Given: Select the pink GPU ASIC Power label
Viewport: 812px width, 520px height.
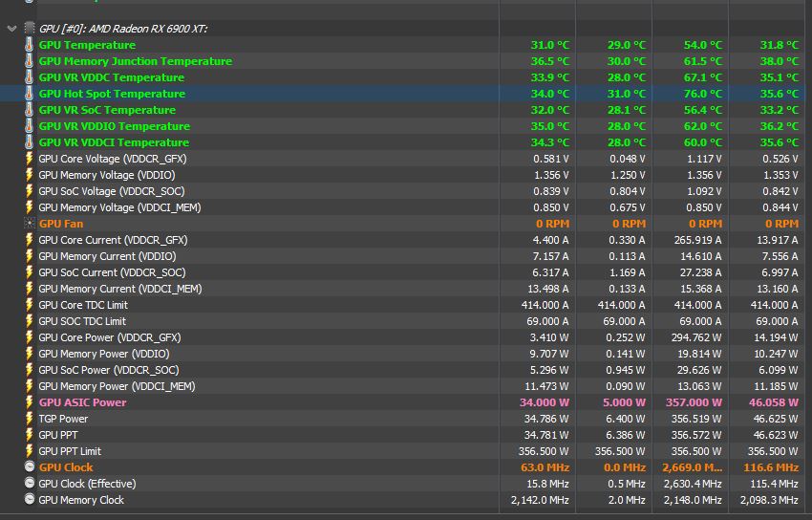Looking at the screenshot, I should tap(83, 402).
